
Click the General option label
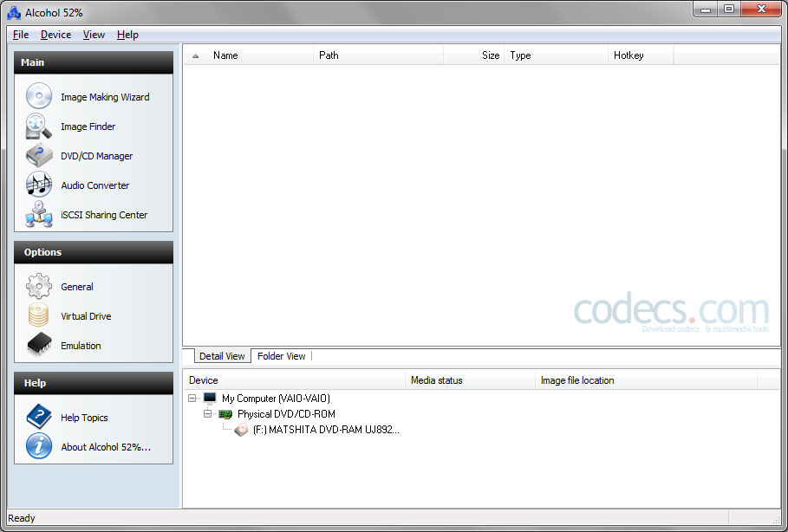77,287
